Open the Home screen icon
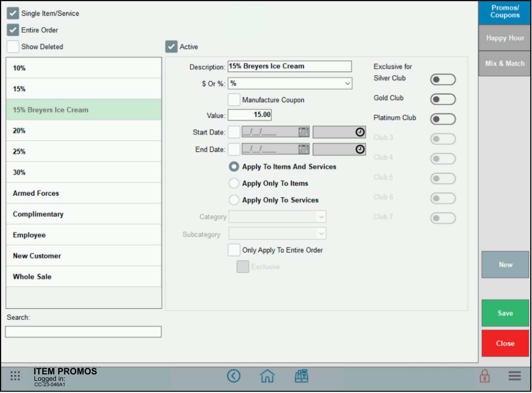This screenshot has height=393, width=532. (267, 376)
